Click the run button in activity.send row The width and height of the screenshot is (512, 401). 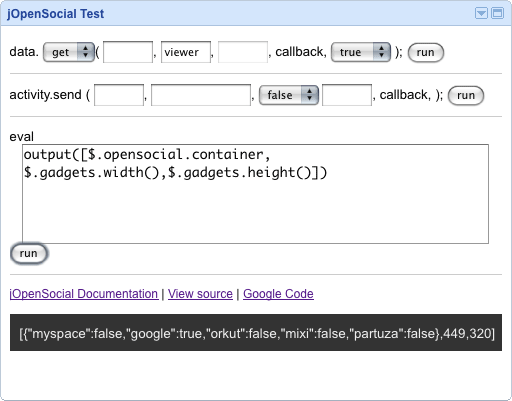tap(466, 96)
